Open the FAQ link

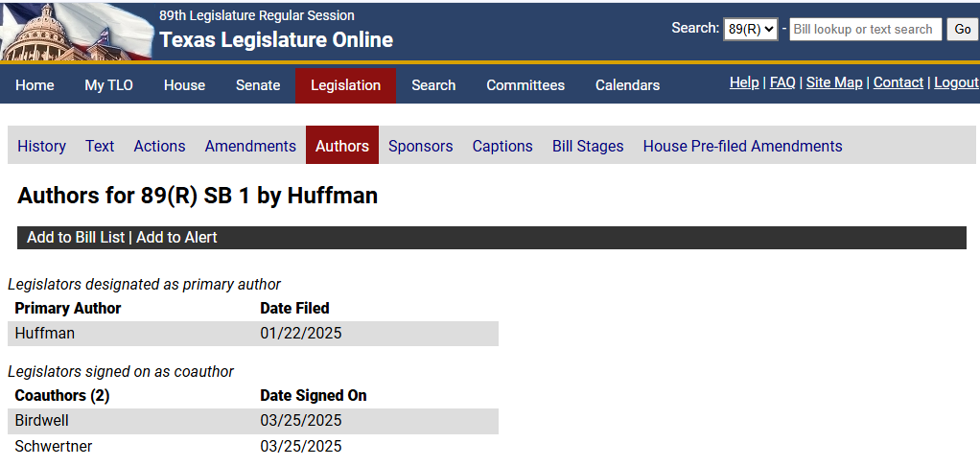click(782, 82)
